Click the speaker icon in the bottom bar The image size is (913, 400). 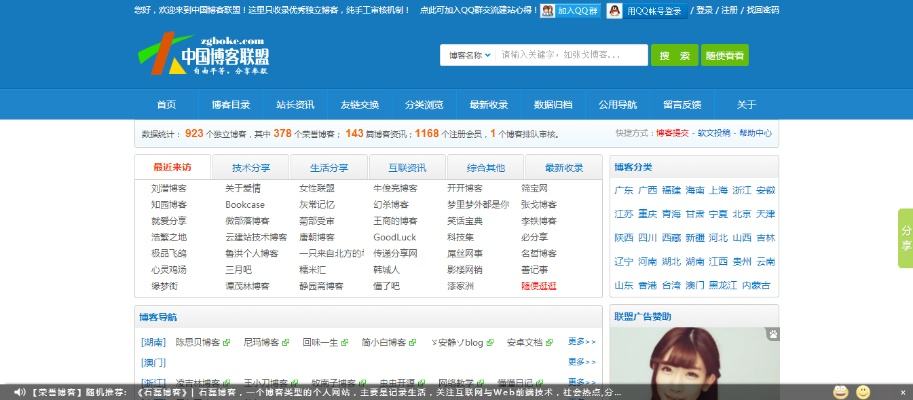click(19, 392)
